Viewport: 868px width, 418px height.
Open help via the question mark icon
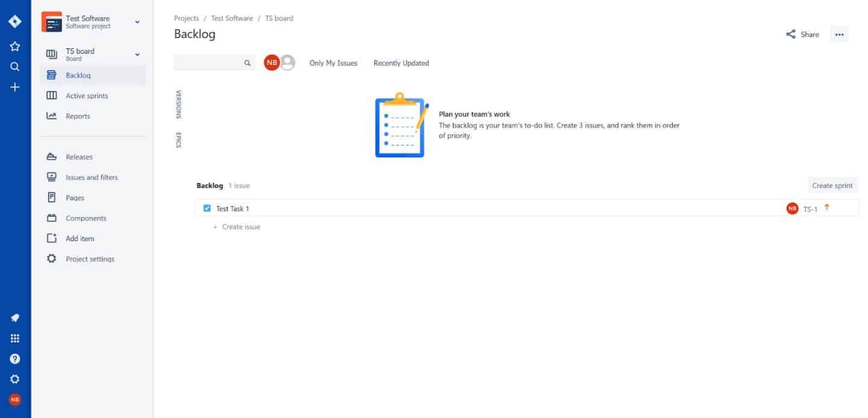tap(14, 358)
